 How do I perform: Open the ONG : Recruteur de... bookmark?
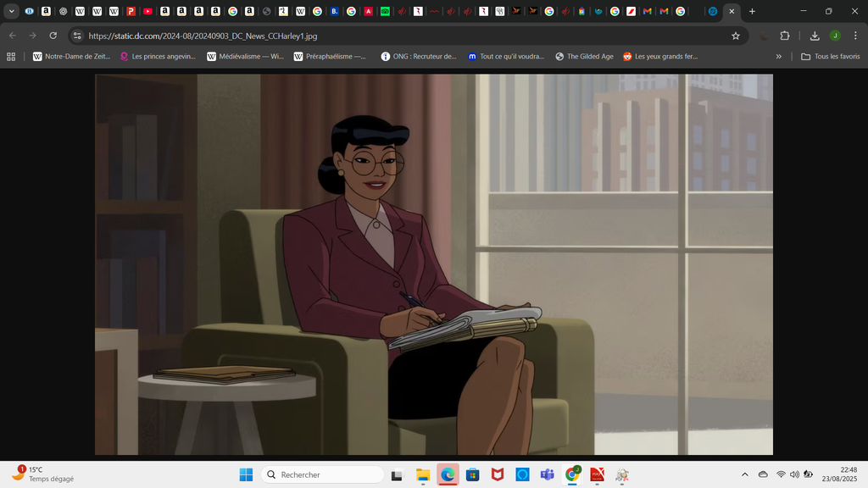tap(419, 57)
